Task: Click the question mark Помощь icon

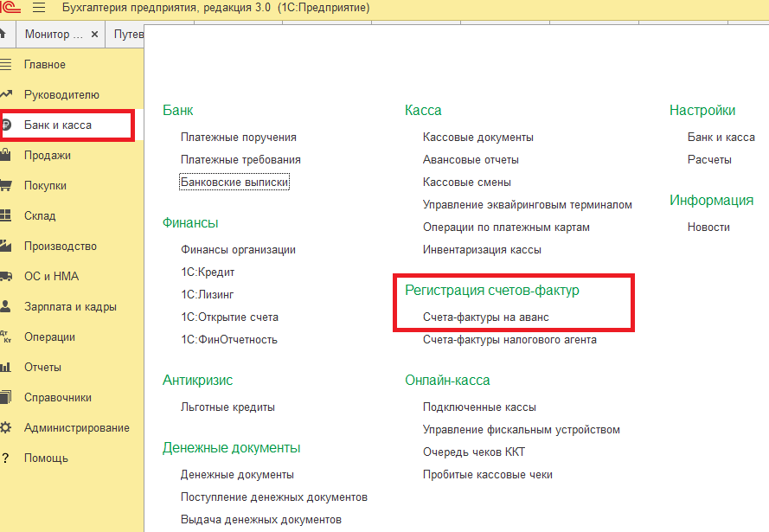Action: point(6,458)
